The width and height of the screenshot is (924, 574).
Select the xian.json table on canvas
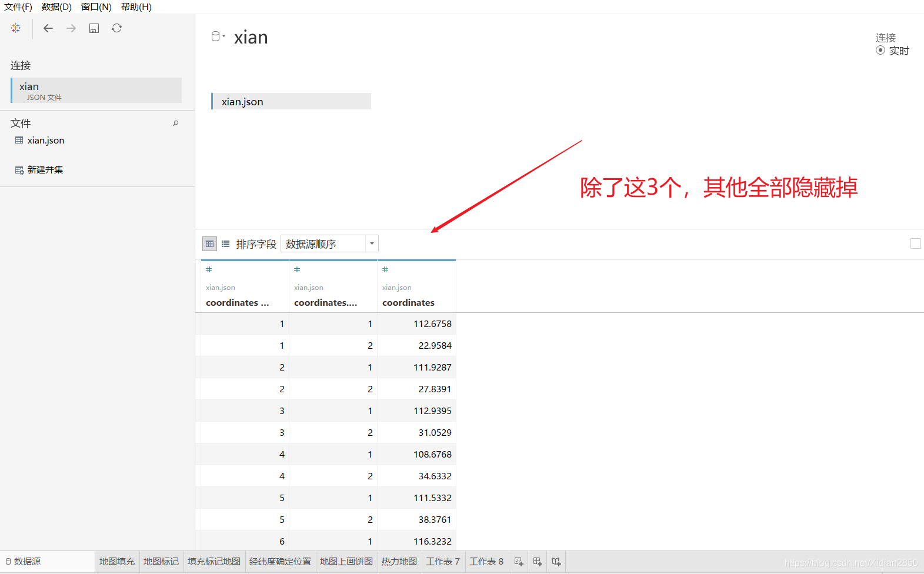click(291, 101)
